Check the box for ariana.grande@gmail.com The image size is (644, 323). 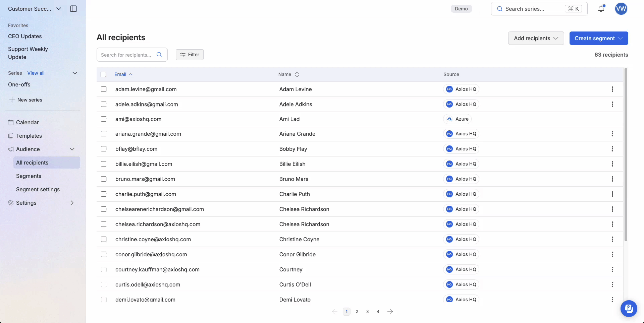coord(104,134)
